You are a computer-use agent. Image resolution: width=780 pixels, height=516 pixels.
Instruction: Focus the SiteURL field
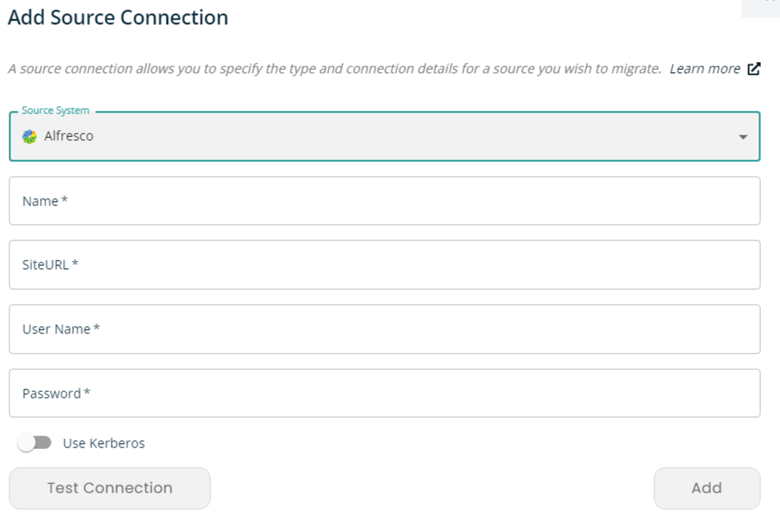pos(385,265)
